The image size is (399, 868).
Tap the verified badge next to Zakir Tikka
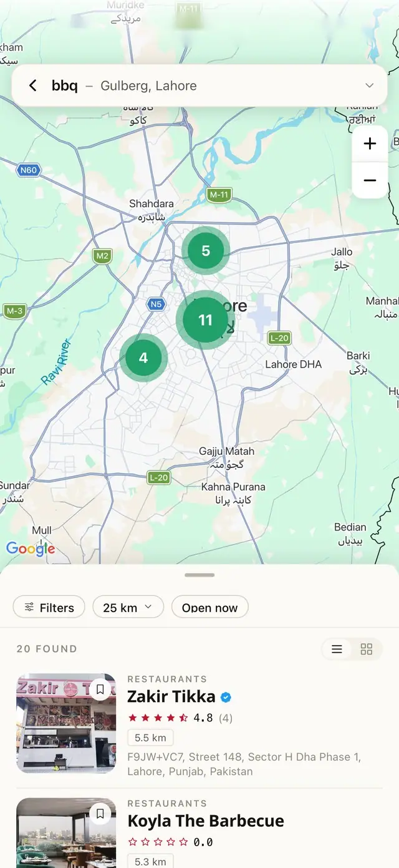click(226, 697)
